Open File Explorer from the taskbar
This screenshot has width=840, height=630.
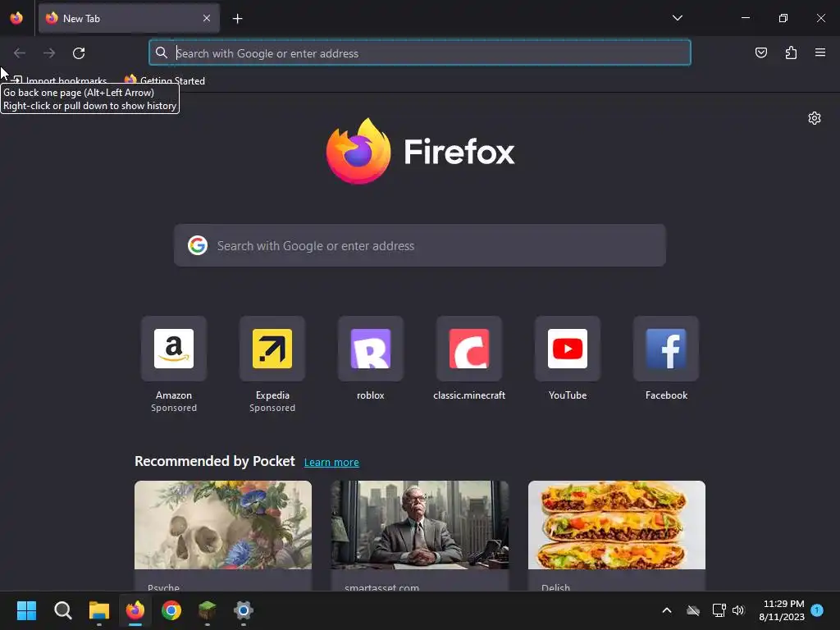99,610
